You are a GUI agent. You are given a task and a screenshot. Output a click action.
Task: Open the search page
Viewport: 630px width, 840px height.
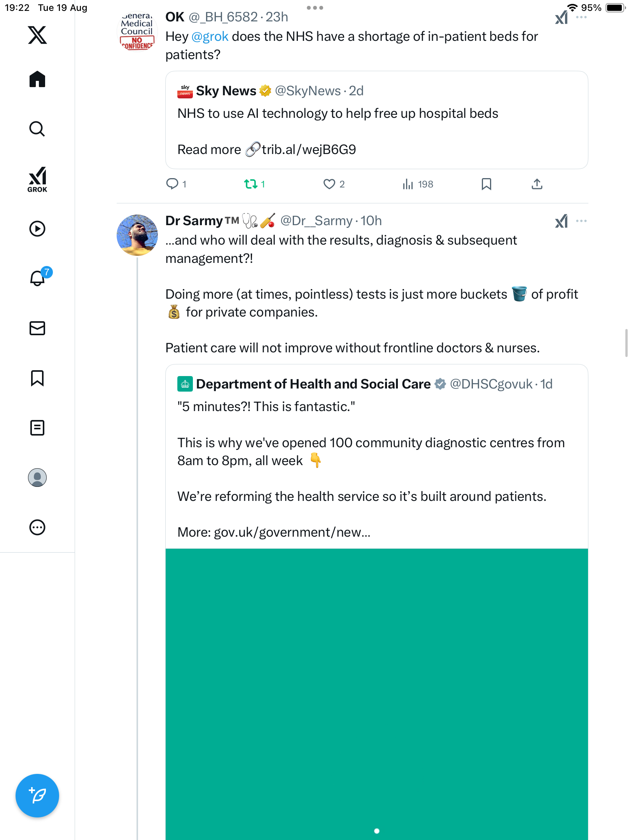click(x=37, y=129)
